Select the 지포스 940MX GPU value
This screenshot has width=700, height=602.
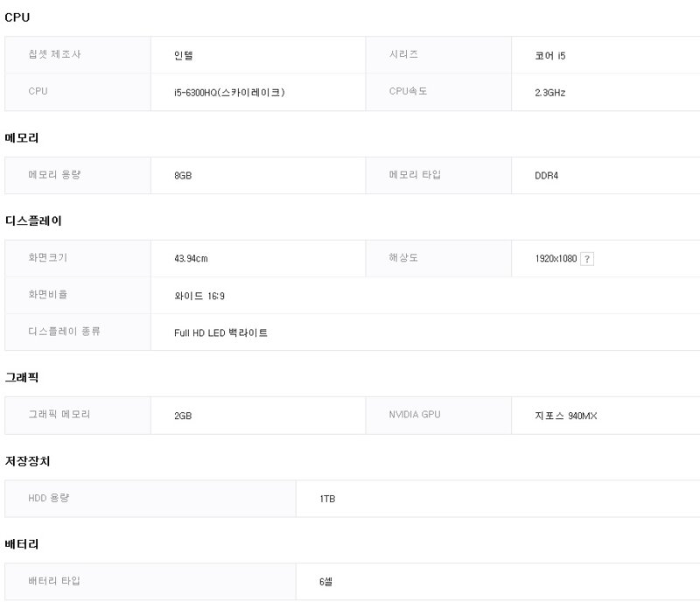point(566,416)
